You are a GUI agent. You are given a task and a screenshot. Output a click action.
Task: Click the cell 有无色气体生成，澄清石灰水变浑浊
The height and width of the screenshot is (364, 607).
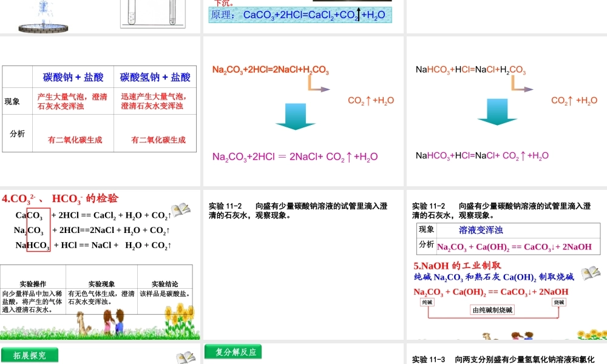tap(101, 297)
